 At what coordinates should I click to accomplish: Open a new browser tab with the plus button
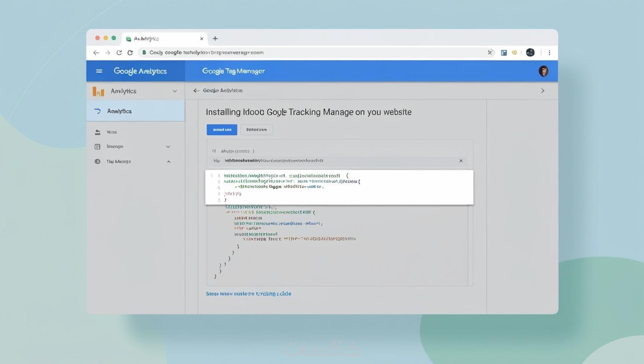(x=215, y=38)
